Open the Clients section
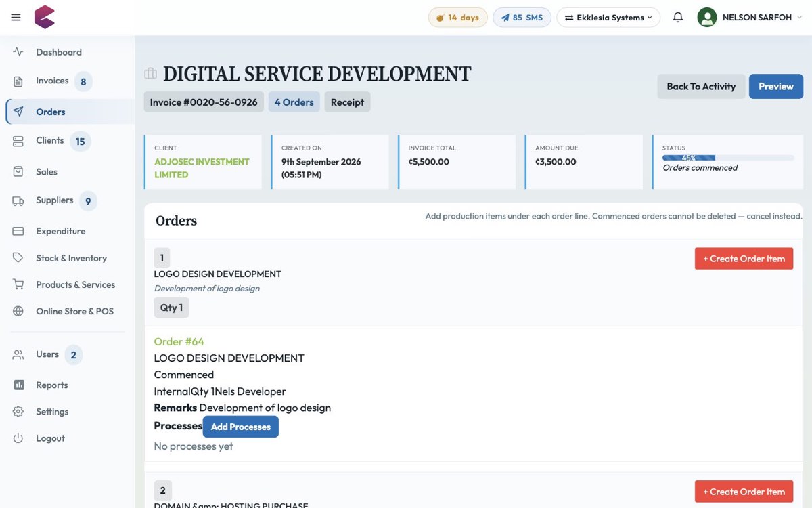Screen dimensions: 812x508 (50, 140)
